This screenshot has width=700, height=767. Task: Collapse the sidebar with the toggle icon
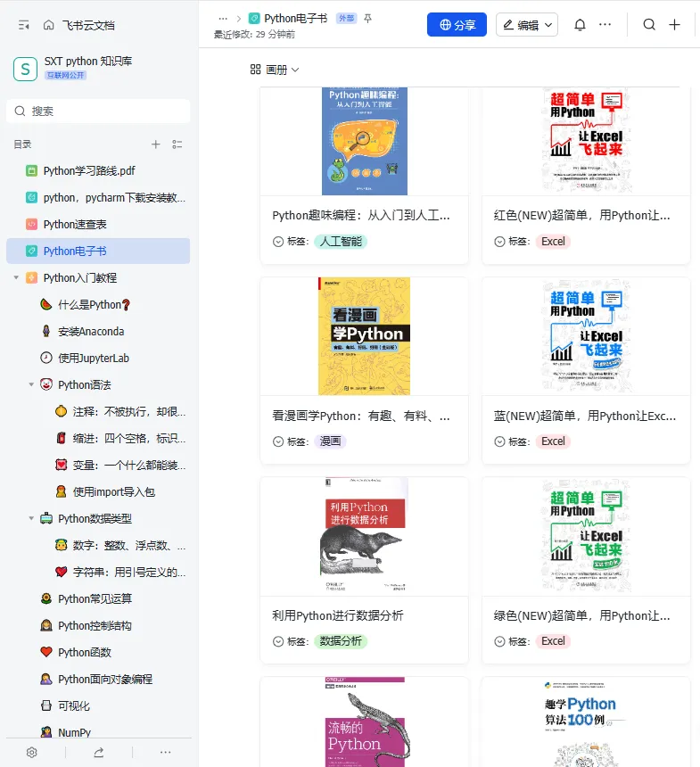coord(23,25)
